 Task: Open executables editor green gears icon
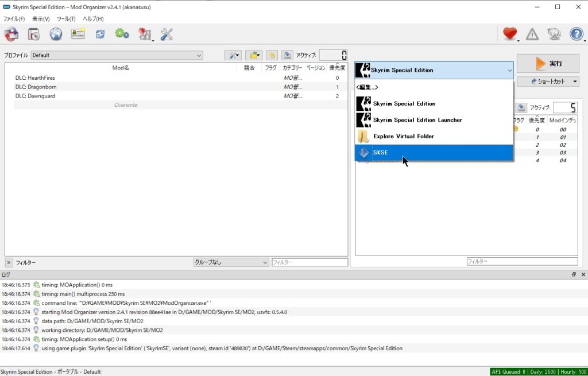pyautogui.click(x=122, y=34)
